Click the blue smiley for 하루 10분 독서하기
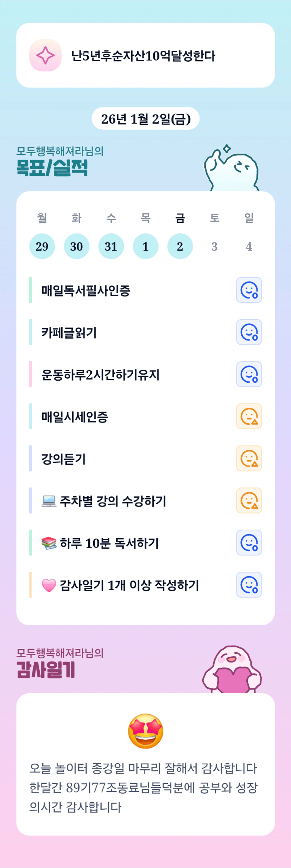The height and width of the screenshot is (868, 291). tap(249, 542)
